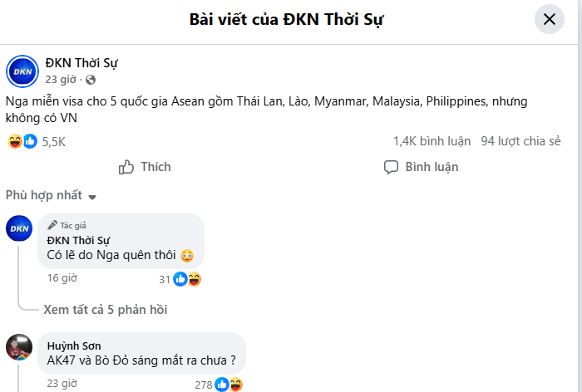Screen dimensions: 582x392
Task: Click Huỳnh Sơn's profile picture
Action: point(19,347)
